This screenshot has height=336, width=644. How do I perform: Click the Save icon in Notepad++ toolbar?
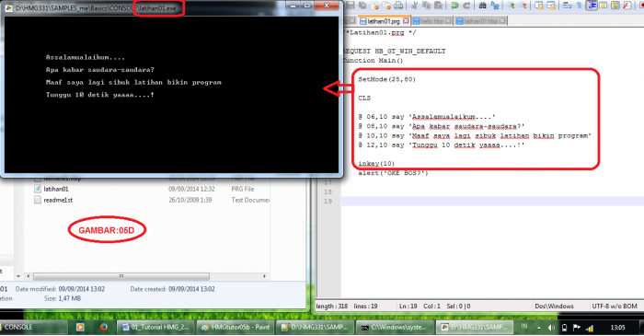[x=350, y=6]
